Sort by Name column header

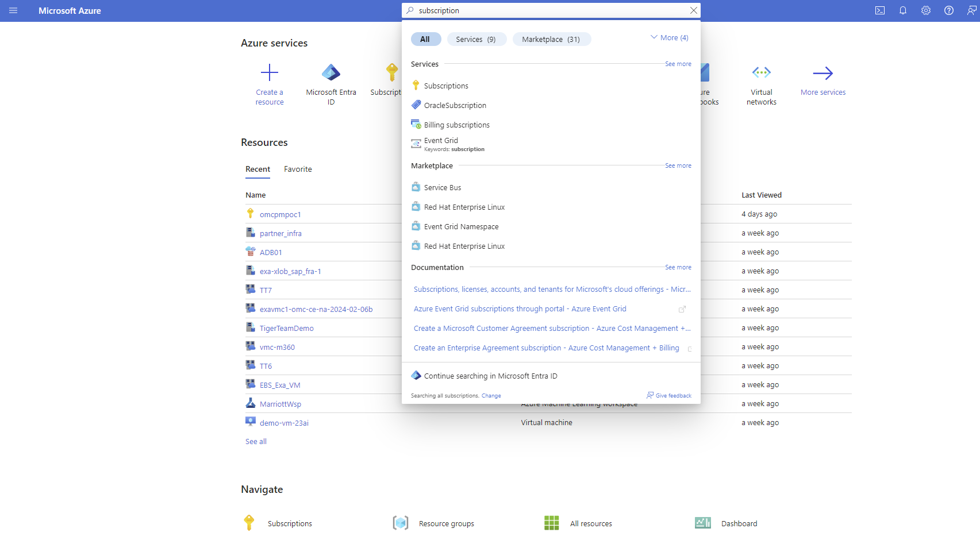(256, 195)
